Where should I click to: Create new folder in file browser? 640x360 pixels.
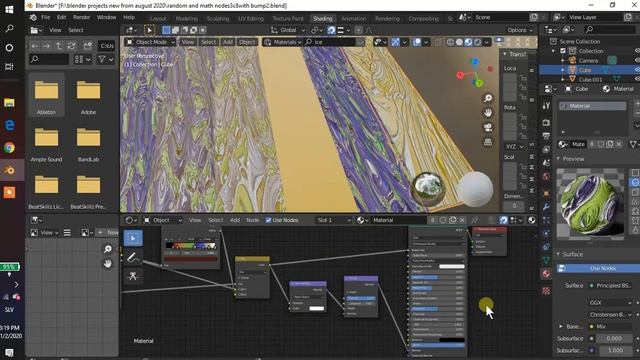[87, 46]
